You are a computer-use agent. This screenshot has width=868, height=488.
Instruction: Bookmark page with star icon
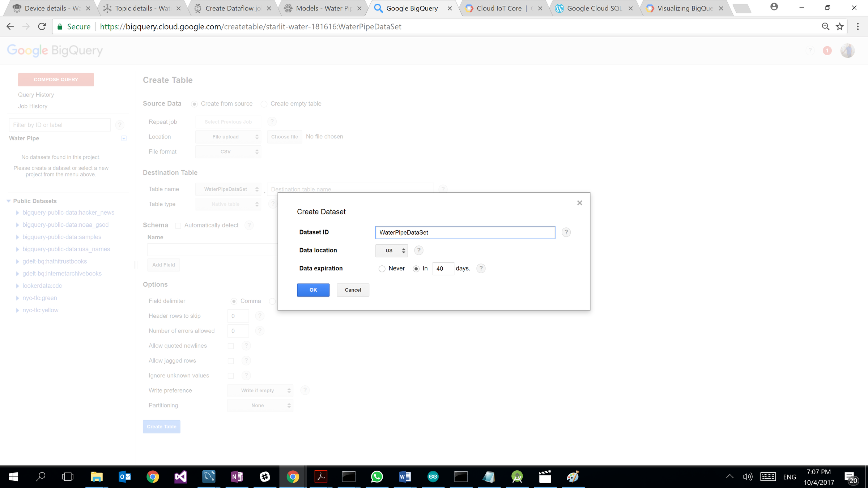(x=840, y=27)
